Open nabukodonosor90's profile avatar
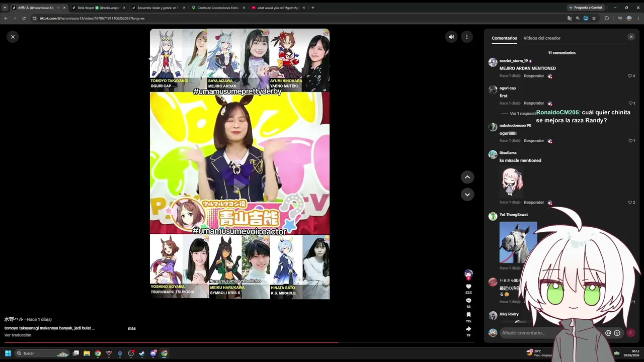 point(493,127)
